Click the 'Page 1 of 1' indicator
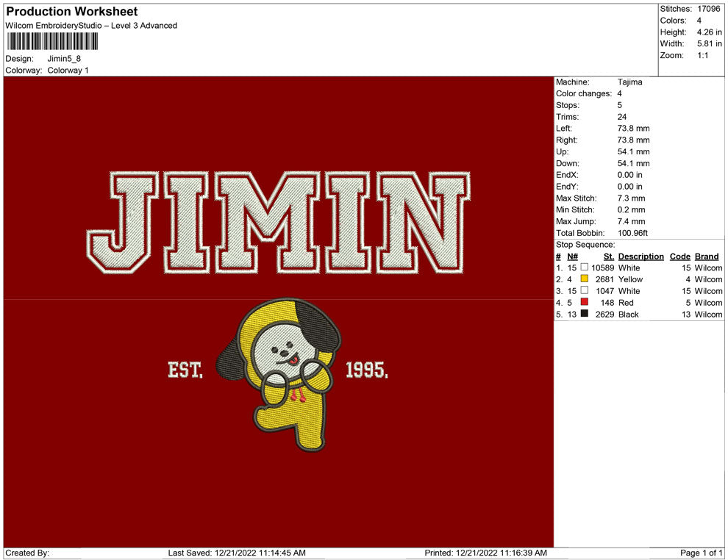Viewport: 728px width, 560px height. point(701,553)
